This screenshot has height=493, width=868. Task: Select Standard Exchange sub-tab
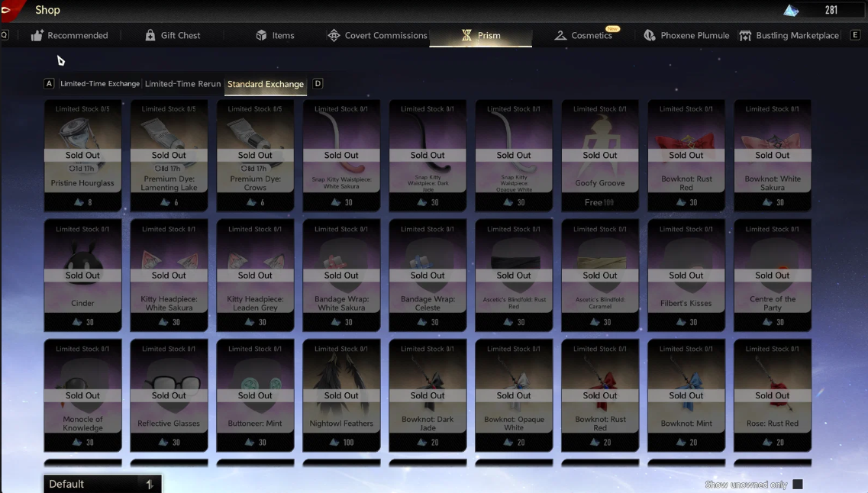[266, 84]
